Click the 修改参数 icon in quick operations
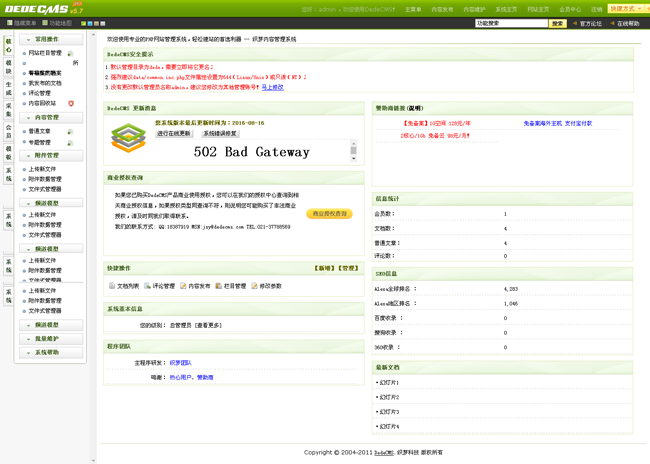The image size is (650, 464). 254,286
